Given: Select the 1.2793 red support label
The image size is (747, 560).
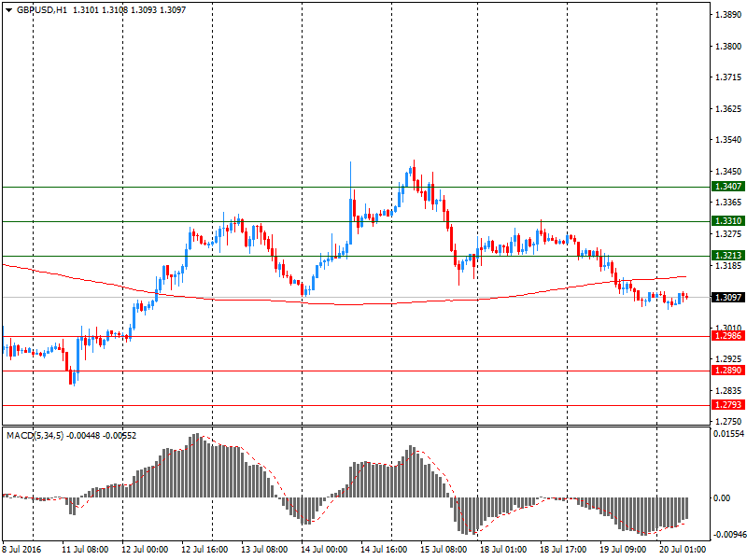Looking at the screenshot, I should pos(728,405).
